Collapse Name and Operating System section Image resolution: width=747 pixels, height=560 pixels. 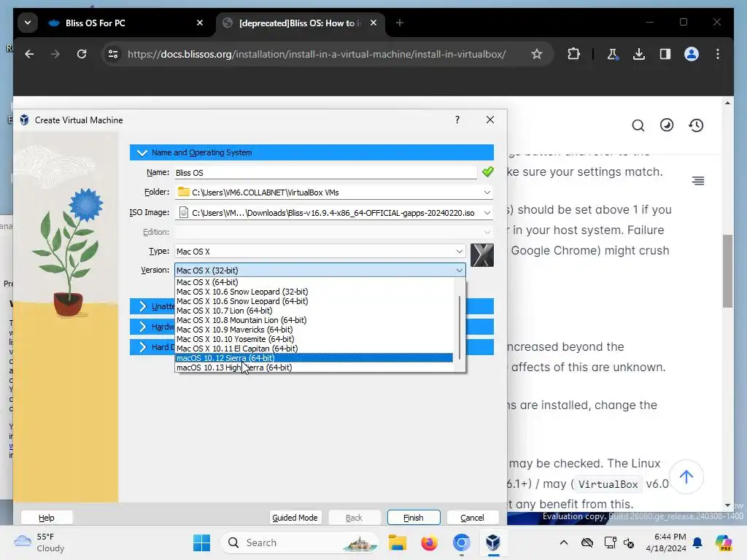311,152
